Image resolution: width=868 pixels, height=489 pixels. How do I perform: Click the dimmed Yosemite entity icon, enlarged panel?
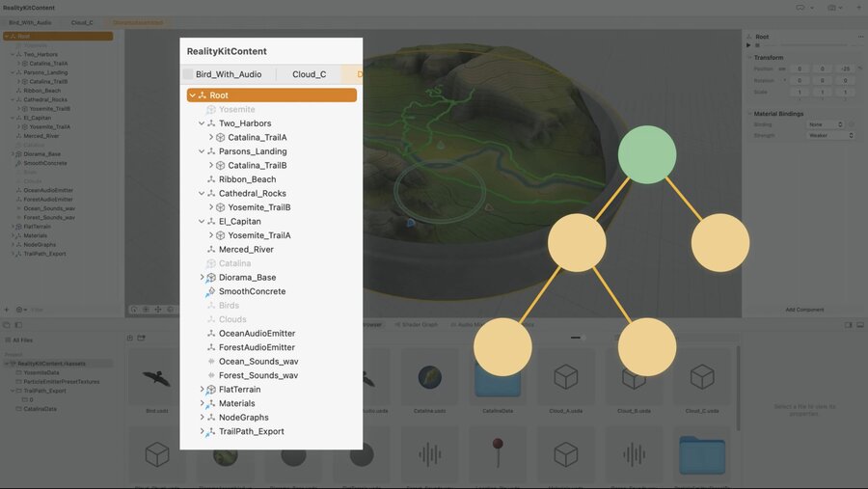click(211, 110)
